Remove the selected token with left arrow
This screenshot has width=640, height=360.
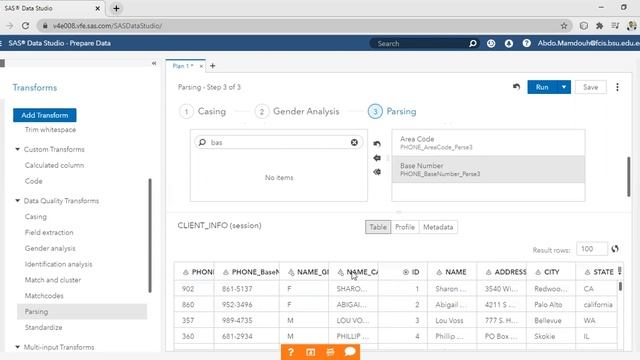tap(377, 158)
